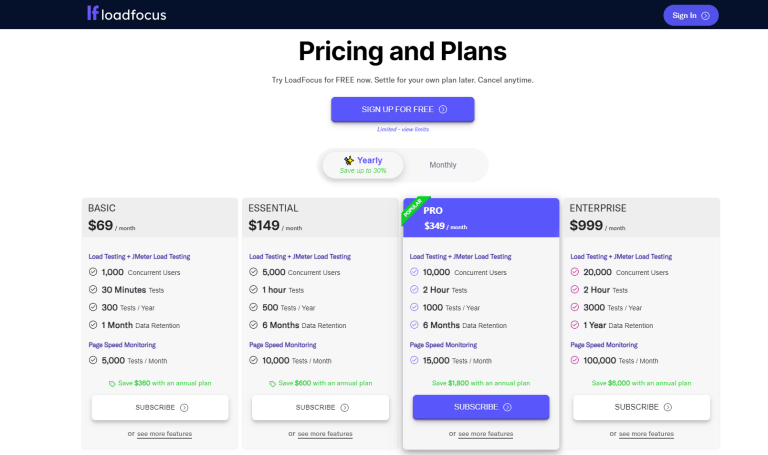Image resolution: width=768 pixels, height=455 pixels.
Task: Select the ENTERPRISE plan heading
Action: click(x=598, y=208)
